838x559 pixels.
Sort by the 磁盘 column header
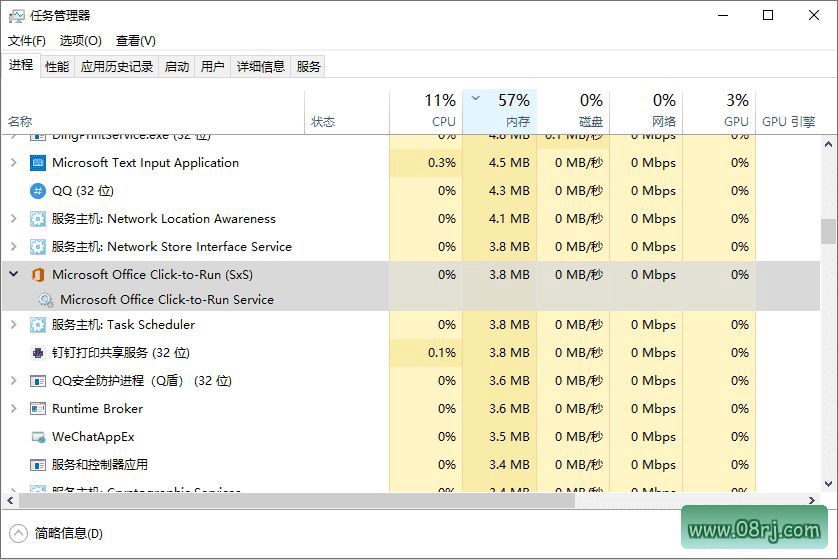tap(573, 112)
